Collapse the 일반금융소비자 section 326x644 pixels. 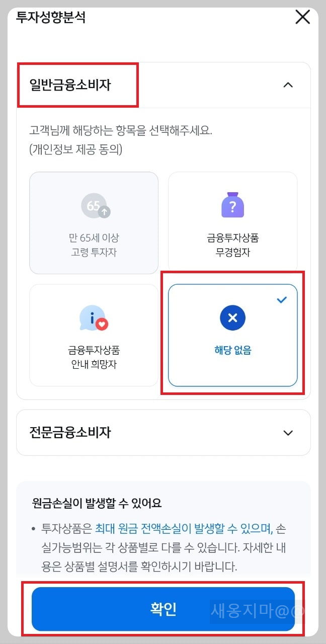(x=288, y=85)
